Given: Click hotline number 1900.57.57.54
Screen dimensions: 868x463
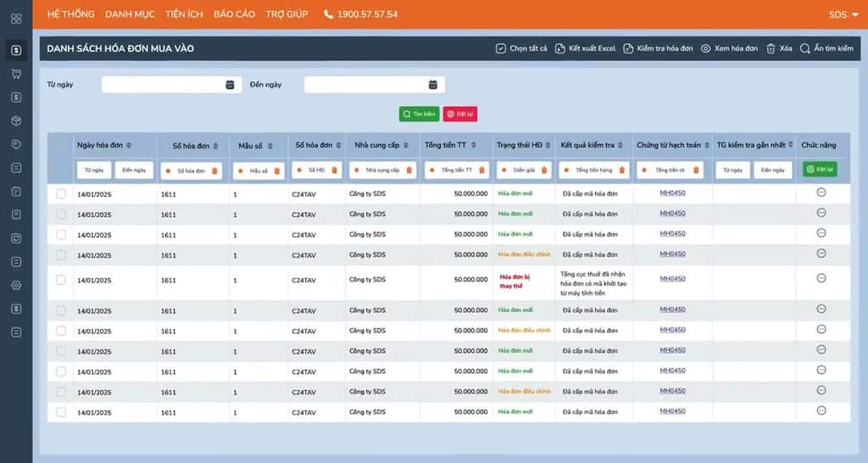Looking at the screenshot, I should click(x=367, y=14).
